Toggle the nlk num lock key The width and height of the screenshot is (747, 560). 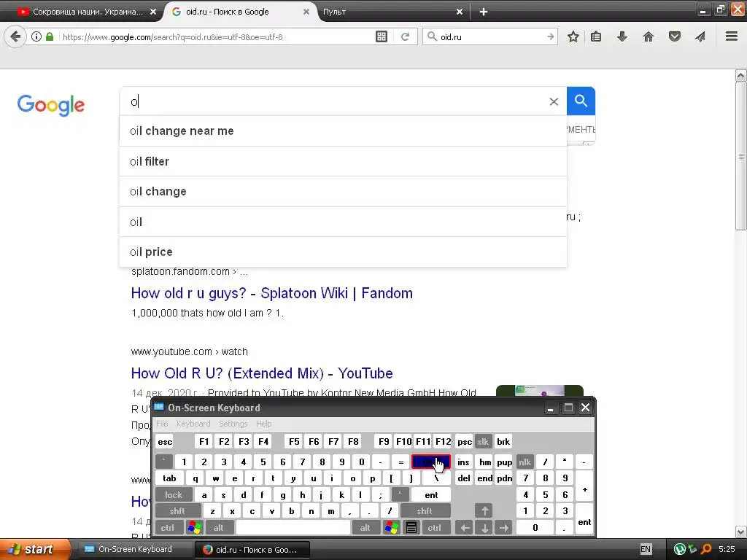(x=525, y=462)
